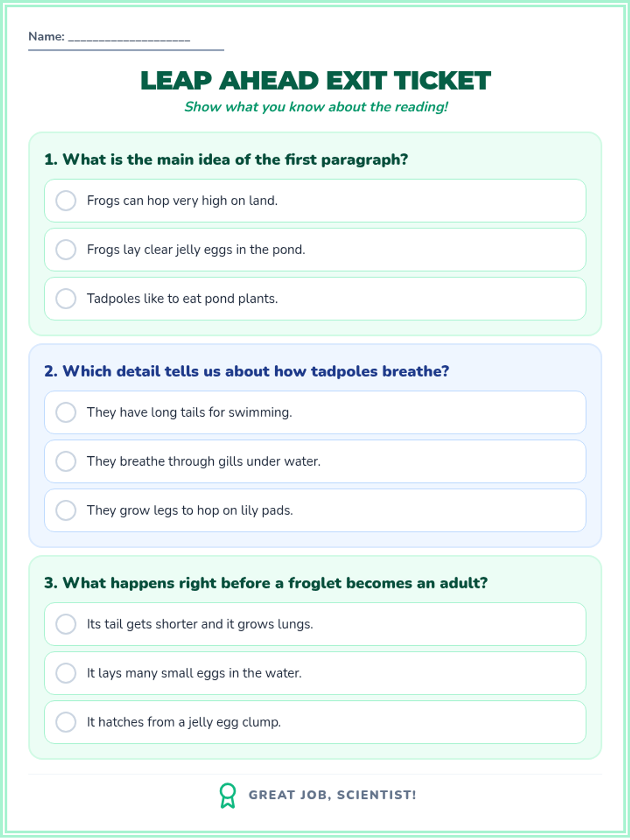Click the "They breathe through gills" answer text
The width and height of the screenshot is (630, 840).
pos(204,461)
